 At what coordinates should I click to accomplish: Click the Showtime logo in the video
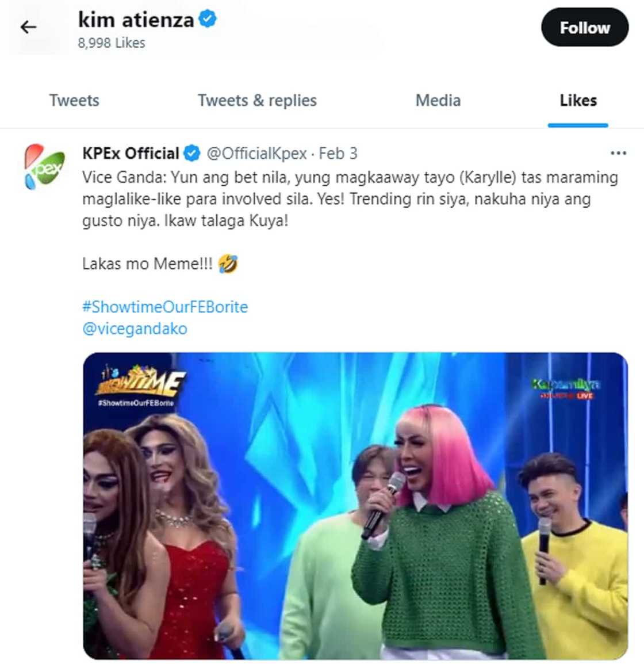(x=141, y=383)
